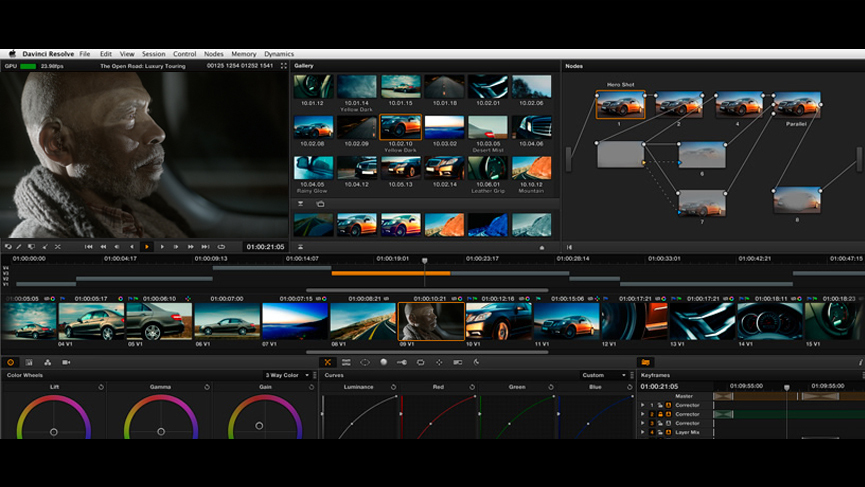Open the Motion Effects camera icon
This screenshot has width=865, height=487.
tap(66, 362)
